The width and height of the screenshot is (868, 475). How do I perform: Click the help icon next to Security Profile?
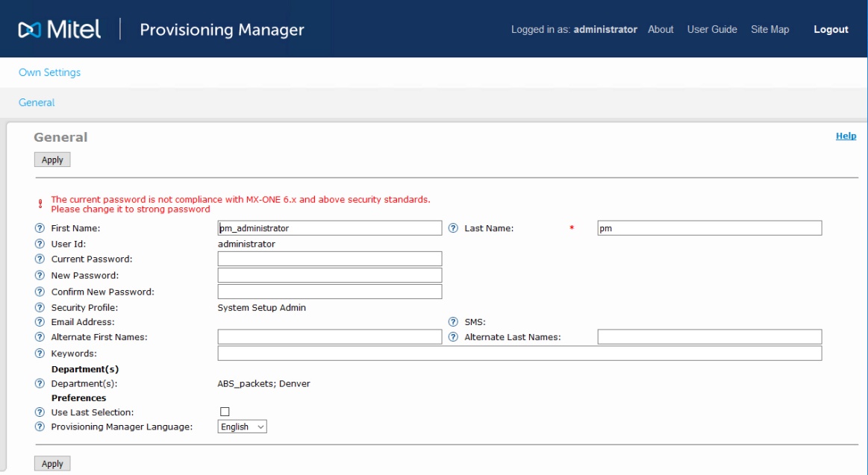coord(40,308)
